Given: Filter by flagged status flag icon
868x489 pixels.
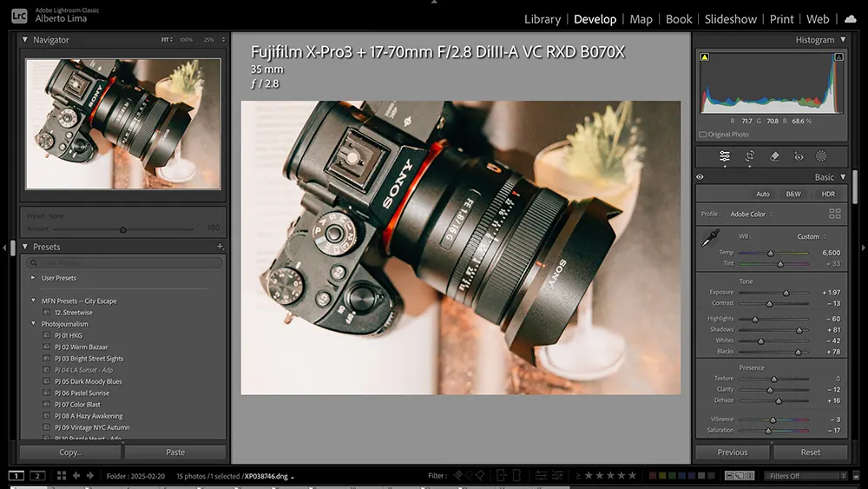Looking at the screenshot, I should pos(457,475).
